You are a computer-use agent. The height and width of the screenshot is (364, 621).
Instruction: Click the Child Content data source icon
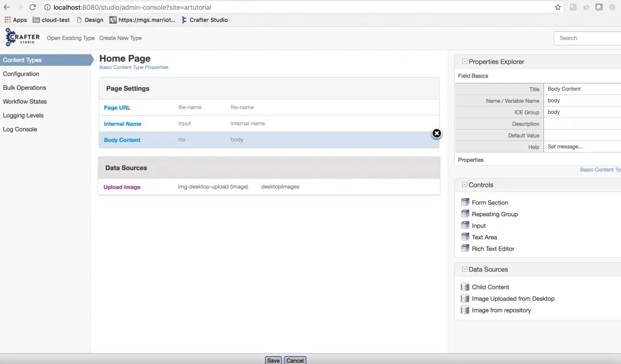(x=465, y=287)
